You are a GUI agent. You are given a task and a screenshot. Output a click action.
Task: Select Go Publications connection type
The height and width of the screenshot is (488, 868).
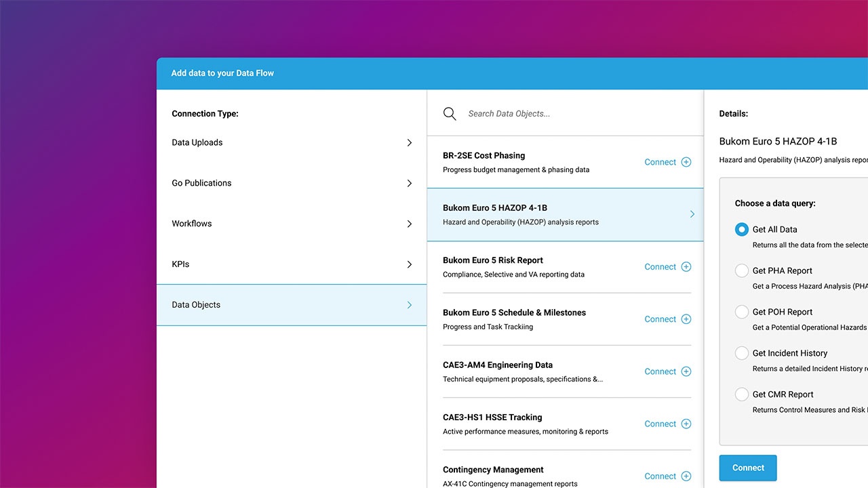[292, 184]
